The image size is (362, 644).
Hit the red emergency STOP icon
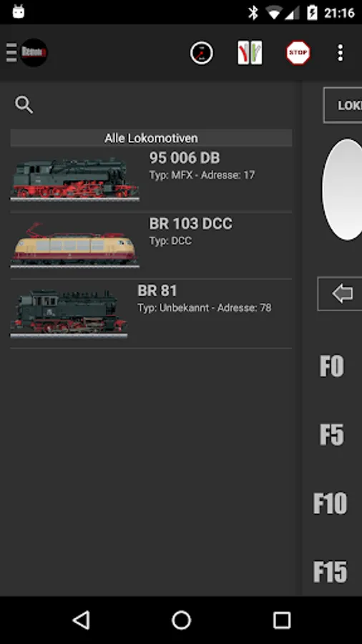(298, 52)
